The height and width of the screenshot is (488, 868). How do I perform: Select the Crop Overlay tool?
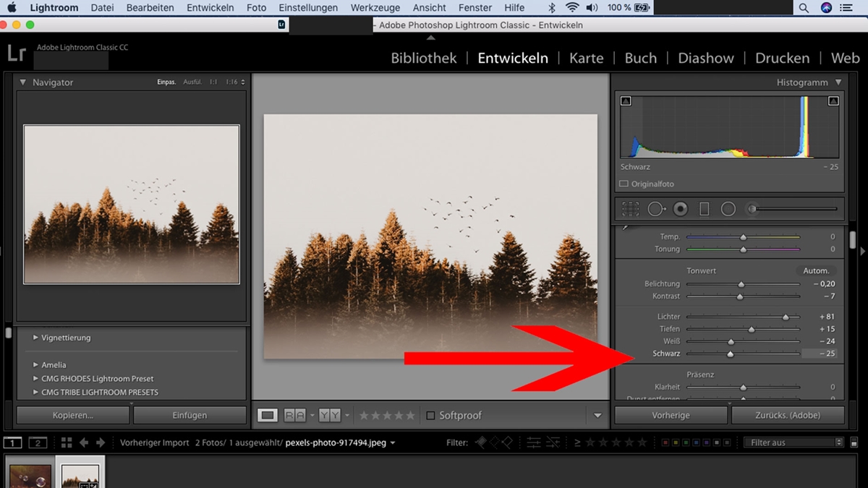[x=630, y=208]
